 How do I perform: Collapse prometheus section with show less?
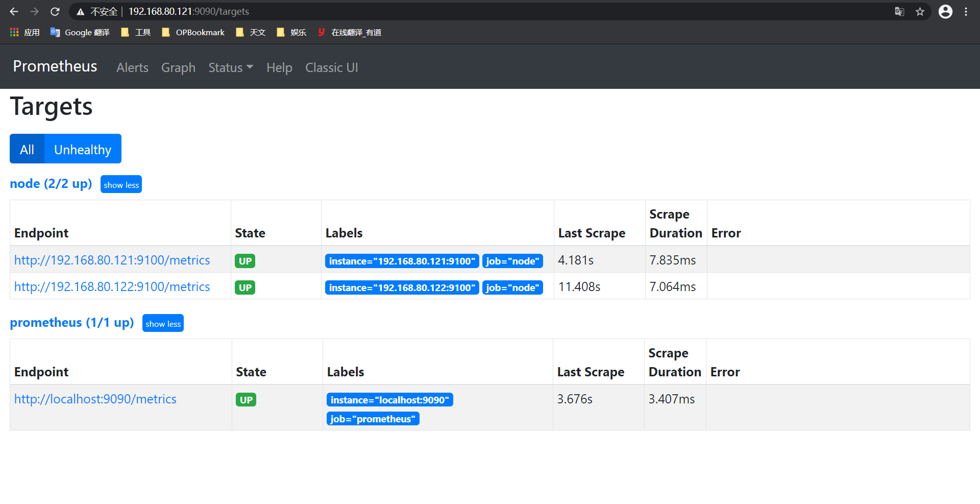pyautogui.click(x=163, y=323)
